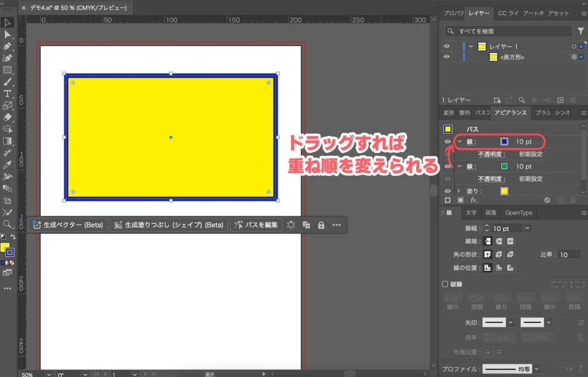Click the yellow 塗り fill color swatch
588x377 pixels.
tap(505, 190)
